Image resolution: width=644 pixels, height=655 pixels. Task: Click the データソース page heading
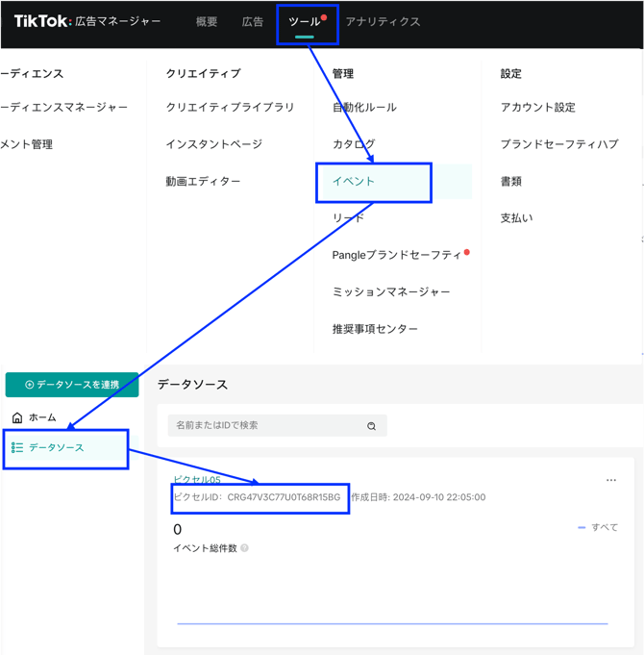tap(192, 385)
